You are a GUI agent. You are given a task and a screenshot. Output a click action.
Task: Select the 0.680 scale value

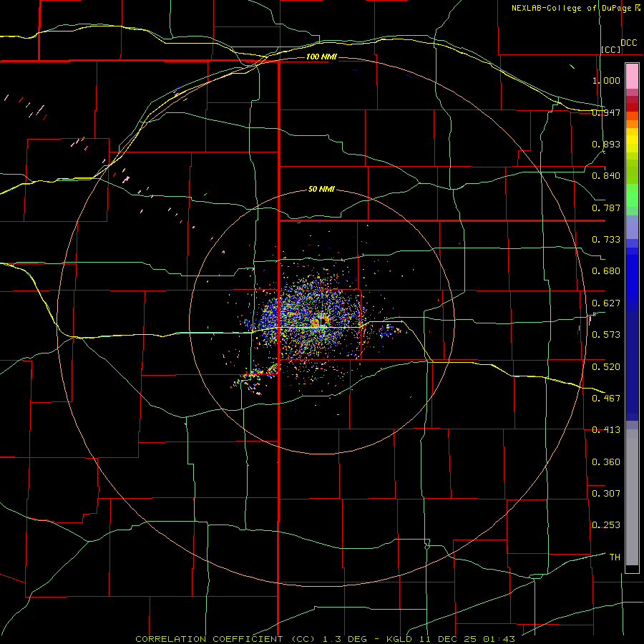pyautogui.click(x=606, y=270)
